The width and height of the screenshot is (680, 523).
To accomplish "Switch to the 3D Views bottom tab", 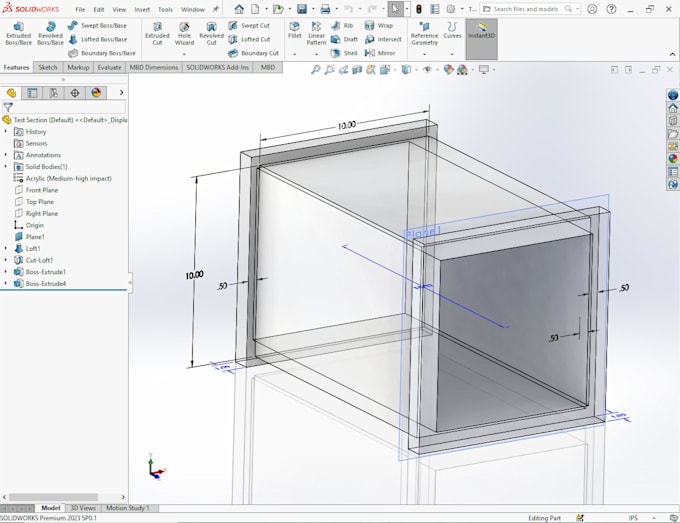I will tap(83, 508).
